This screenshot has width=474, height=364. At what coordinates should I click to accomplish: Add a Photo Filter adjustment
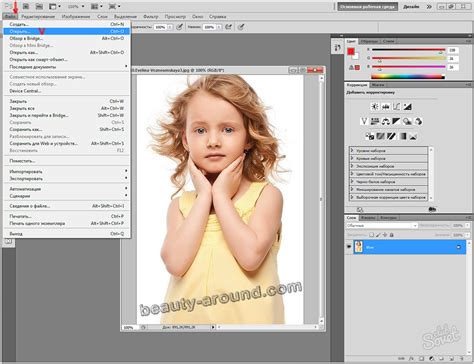click(x=407, y=121)
